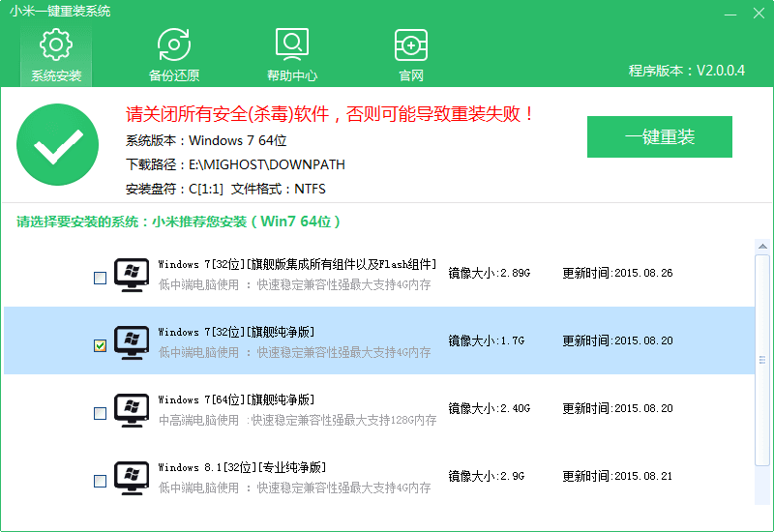Viewport: 774px width, 532px height.
Task: Open the 官网 official website icon
Action: (410, 55)
